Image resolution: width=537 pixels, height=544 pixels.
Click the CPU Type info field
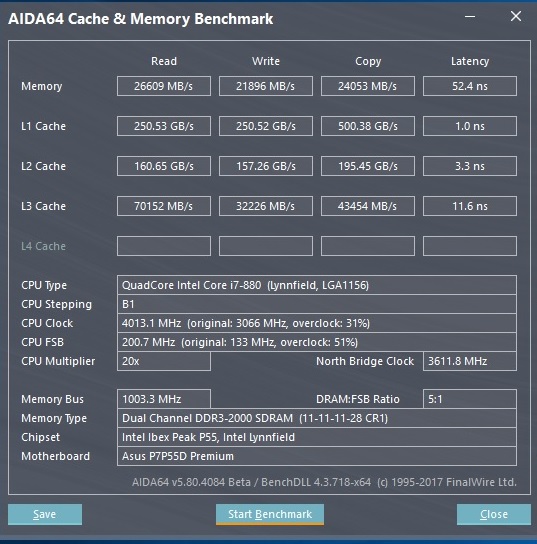pyautogui.click(x=317, y=285)
